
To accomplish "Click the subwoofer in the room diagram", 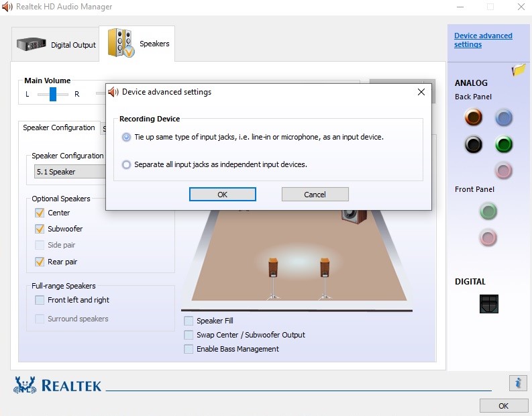I will [x=354, y=217].
